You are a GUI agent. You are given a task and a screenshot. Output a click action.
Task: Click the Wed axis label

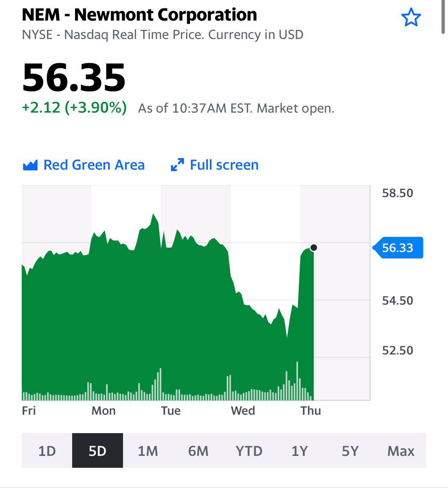click(243, 411)
